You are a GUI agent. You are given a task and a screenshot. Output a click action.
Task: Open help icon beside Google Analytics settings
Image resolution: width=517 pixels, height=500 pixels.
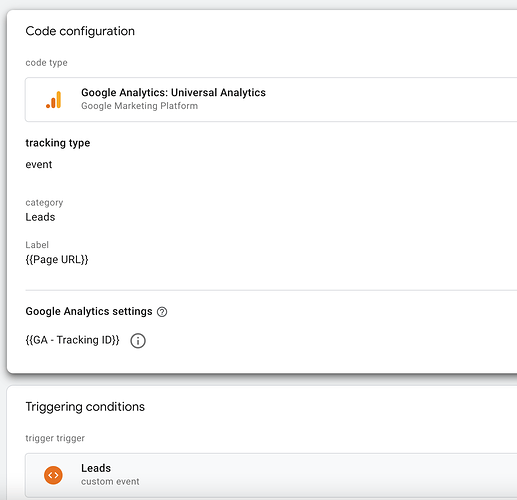click(162, 312)
